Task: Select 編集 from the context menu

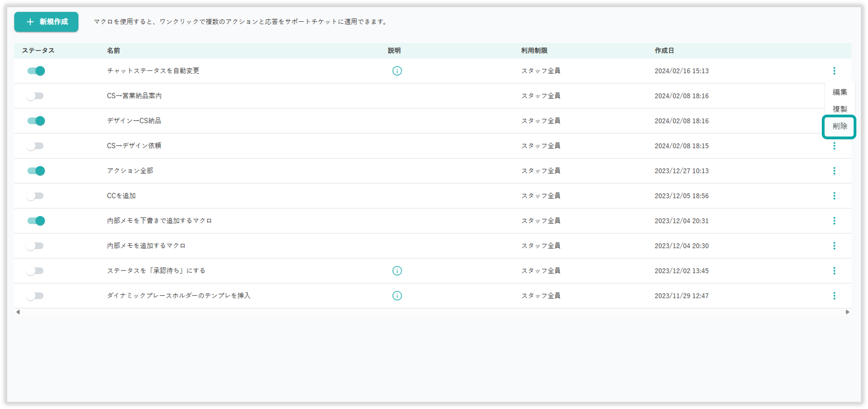Action: pos(839,92)
